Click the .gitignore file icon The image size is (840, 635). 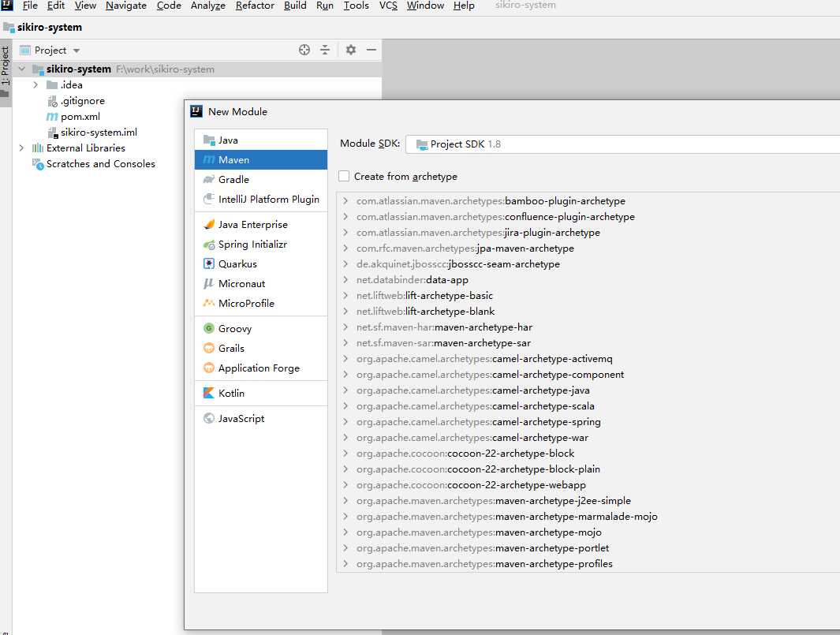pos(53,101)
